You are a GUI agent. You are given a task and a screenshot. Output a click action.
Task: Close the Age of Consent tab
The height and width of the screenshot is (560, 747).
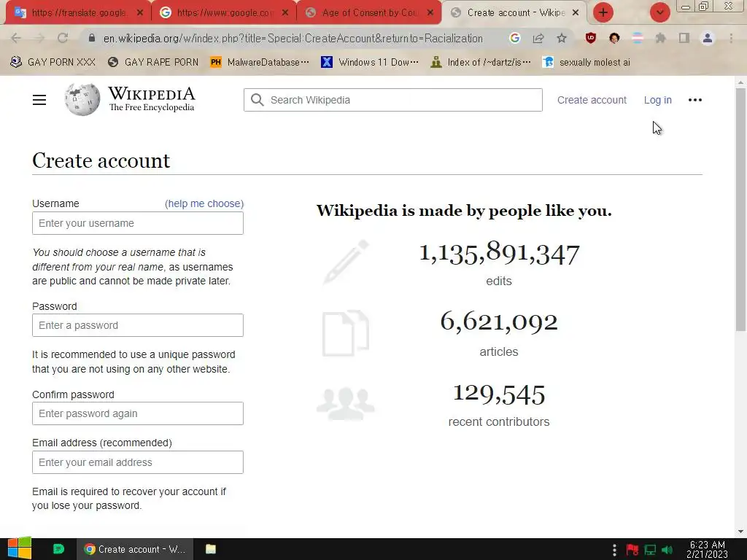[x=430, y=12]
